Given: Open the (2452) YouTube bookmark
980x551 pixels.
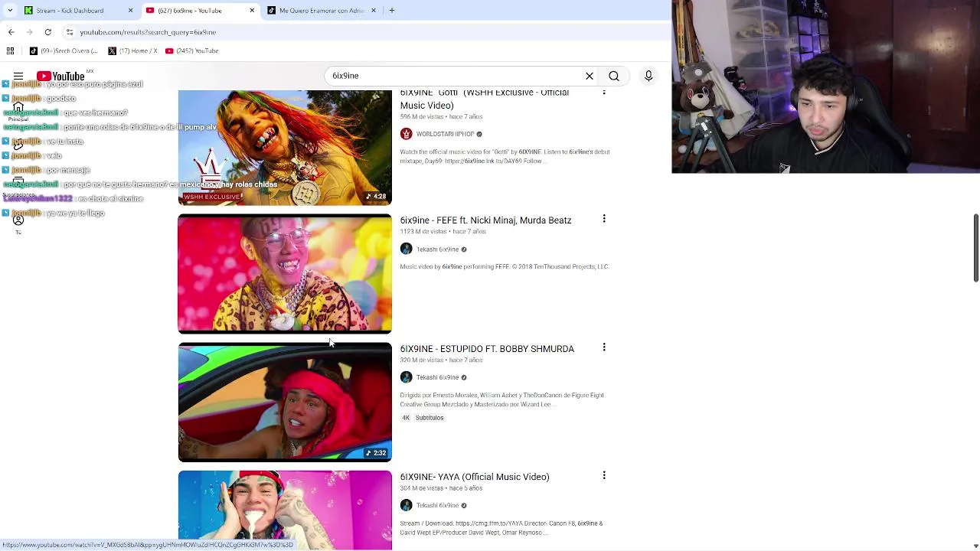Looking at the screenshot, I should click(192, 51).
